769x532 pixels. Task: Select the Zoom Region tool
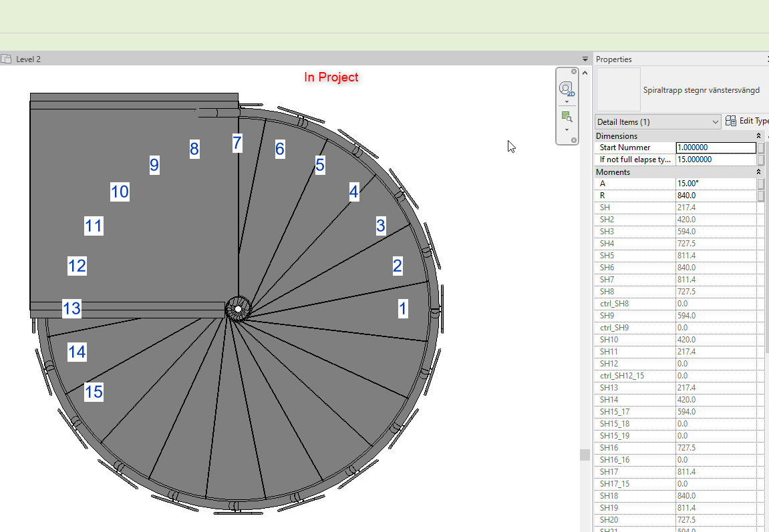point(566,115)
